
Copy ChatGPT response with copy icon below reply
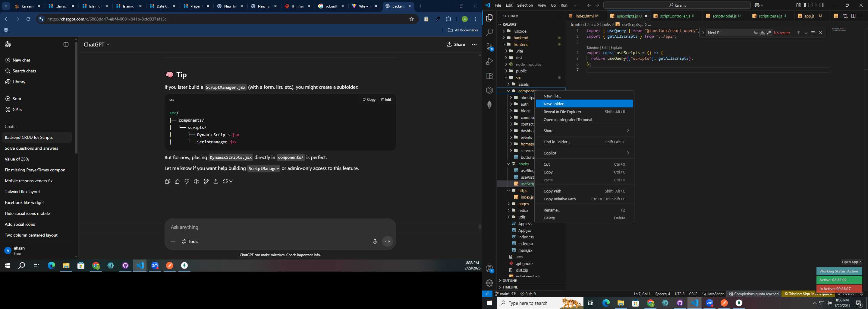click(x=168, y=181)
